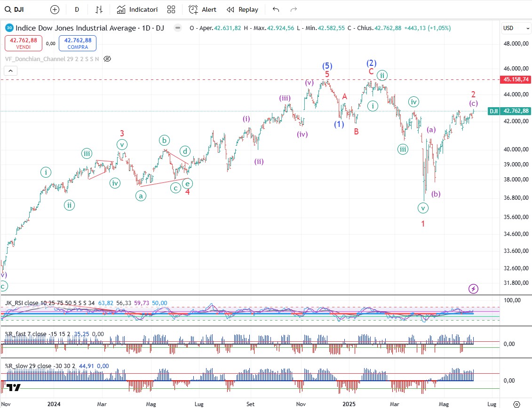Click the 48.000,00 price scale value
Viewport: 532px width, 408px height.
point(516,43)
